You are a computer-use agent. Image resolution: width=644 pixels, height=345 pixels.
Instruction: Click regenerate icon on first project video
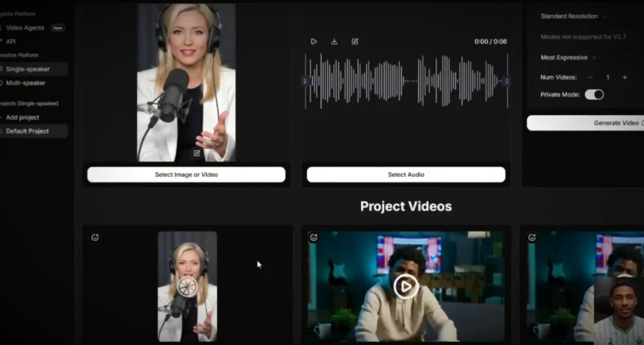95,237
